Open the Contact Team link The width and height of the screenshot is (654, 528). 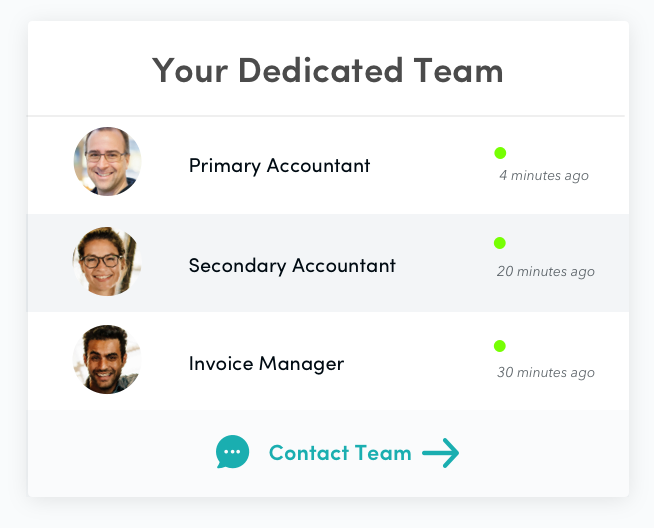(x=340, y=453)
